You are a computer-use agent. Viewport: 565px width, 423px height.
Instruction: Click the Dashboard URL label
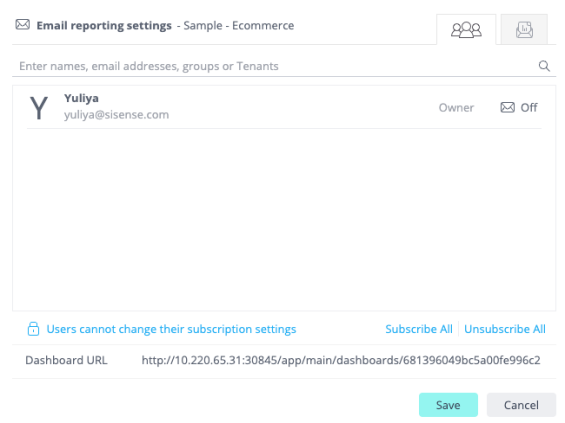coord(66,360)
